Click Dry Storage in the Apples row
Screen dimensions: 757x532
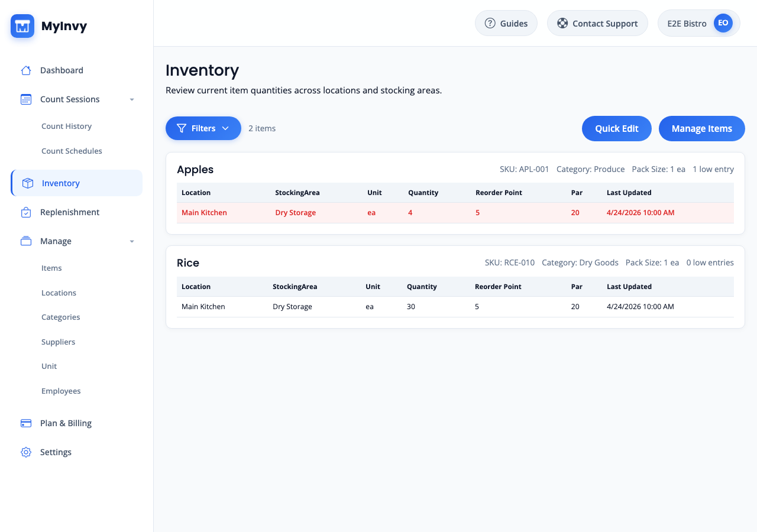coord(296,213)
